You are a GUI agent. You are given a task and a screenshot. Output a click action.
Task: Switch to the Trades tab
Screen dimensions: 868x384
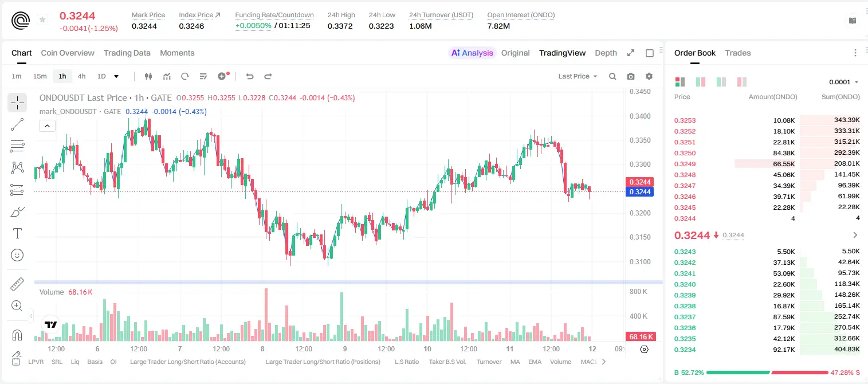click(x=737, y=53)
